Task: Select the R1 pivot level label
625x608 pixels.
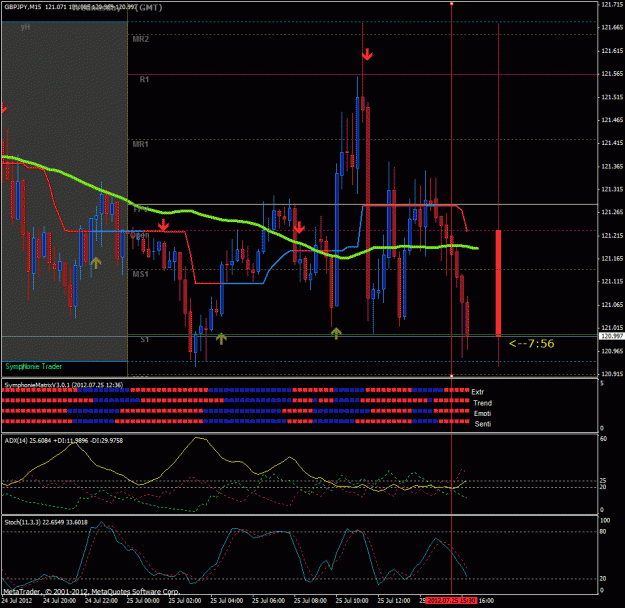Action: [x=144, y=80]
